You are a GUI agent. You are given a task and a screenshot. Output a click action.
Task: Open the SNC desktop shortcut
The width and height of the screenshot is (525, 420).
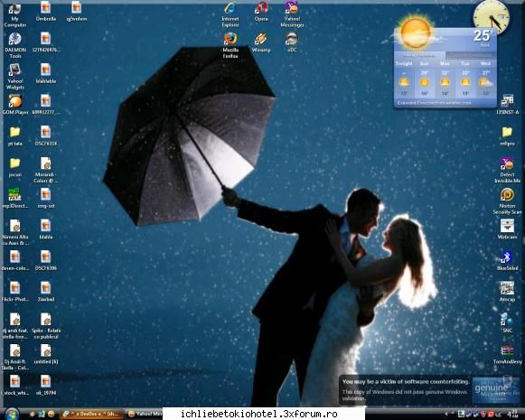point(507,323)
